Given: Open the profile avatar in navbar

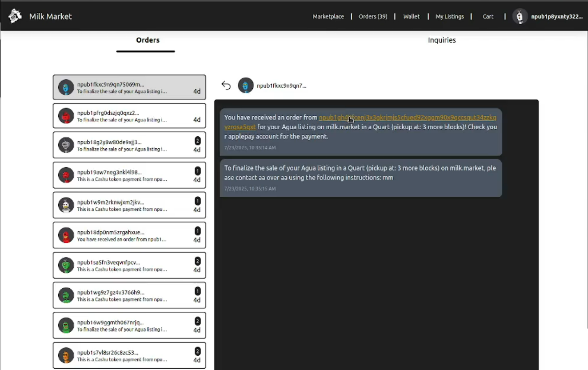Looking at the screenshot, I should (x=519, y=16).
